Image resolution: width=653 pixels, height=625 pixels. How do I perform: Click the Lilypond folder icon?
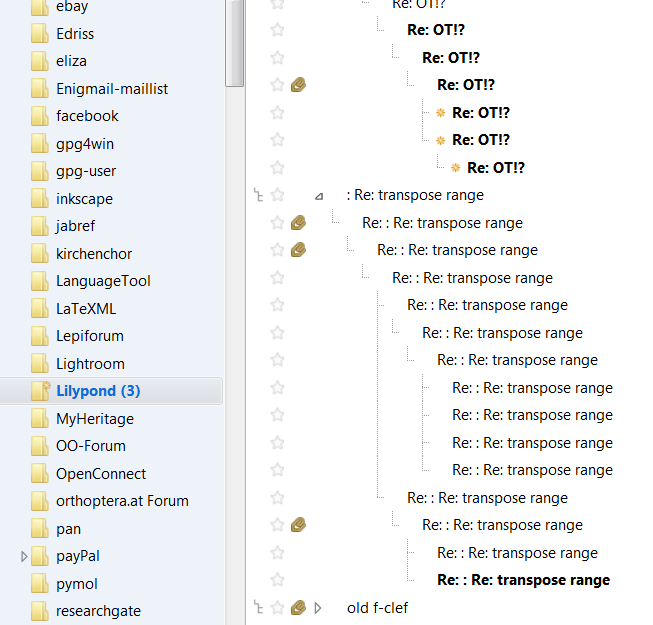[40, 391]
